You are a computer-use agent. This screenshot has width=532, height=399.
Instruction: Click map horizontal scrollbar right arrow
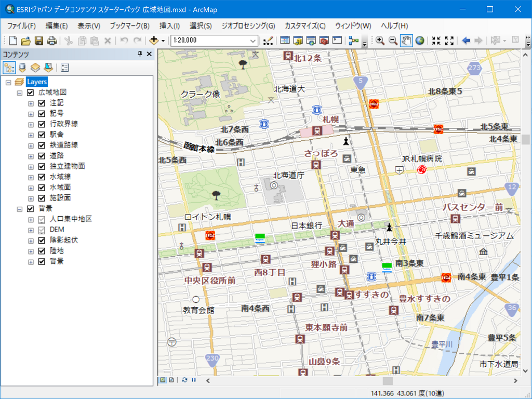[515, 381]
